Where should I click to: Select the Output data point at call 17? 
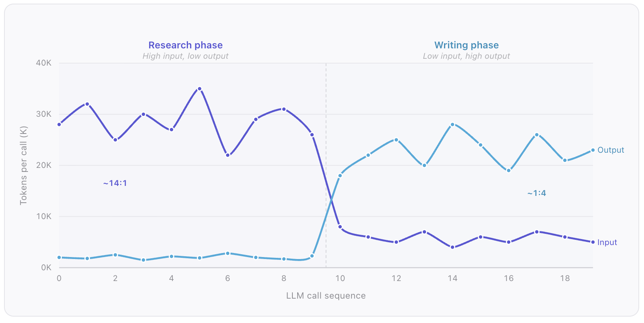point(537,135)
